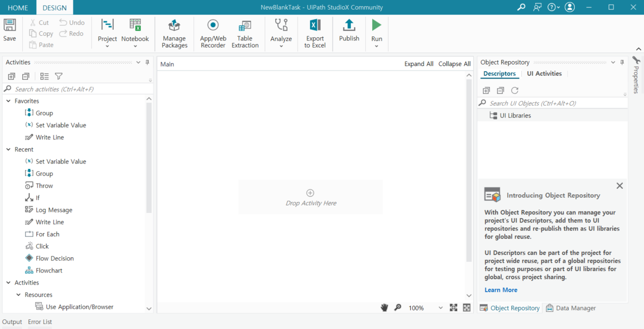
Task: Collapse the Activities tree node
Action: [9, 283]
